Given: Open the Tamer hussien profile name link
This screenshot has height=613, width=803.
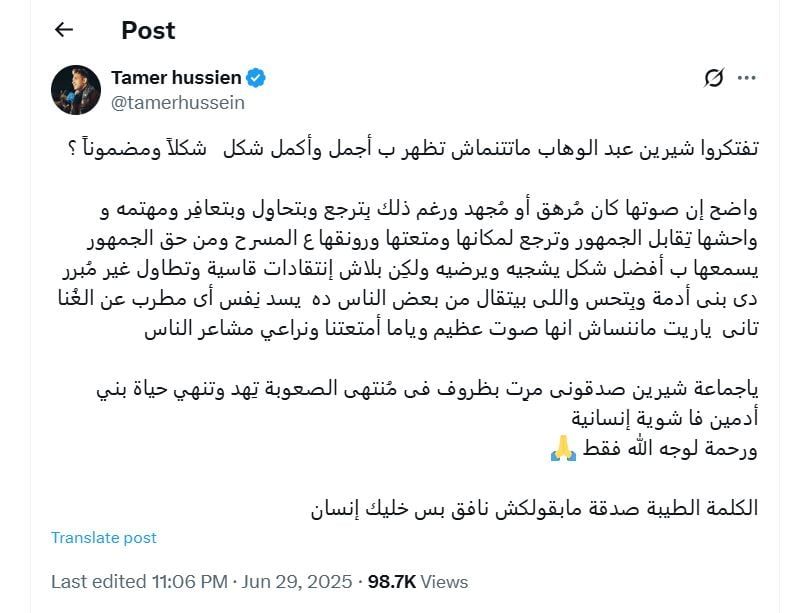Looking at the screenshot, I should pos(177,77).
